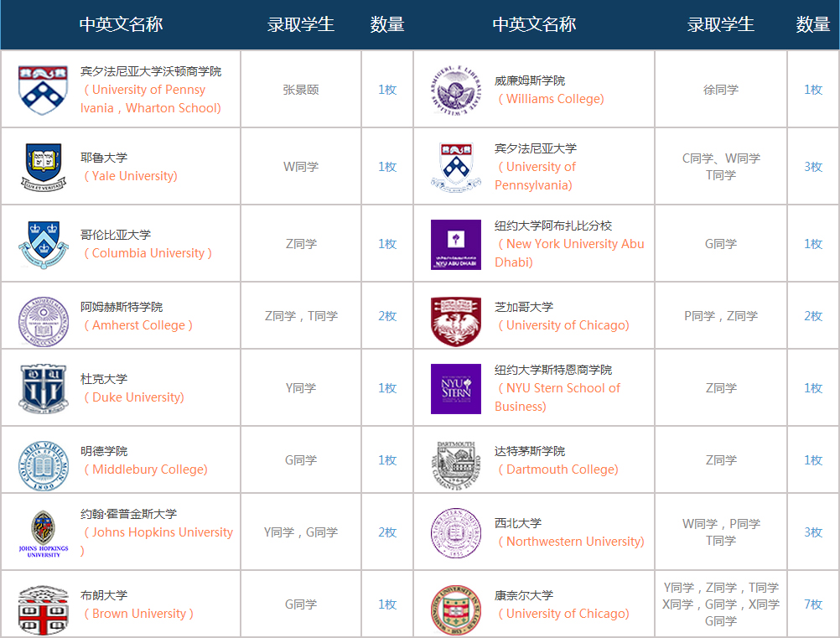Click the Williams College seal logo
Viewport: 840px width, 638px height.
tap(455, 90)
